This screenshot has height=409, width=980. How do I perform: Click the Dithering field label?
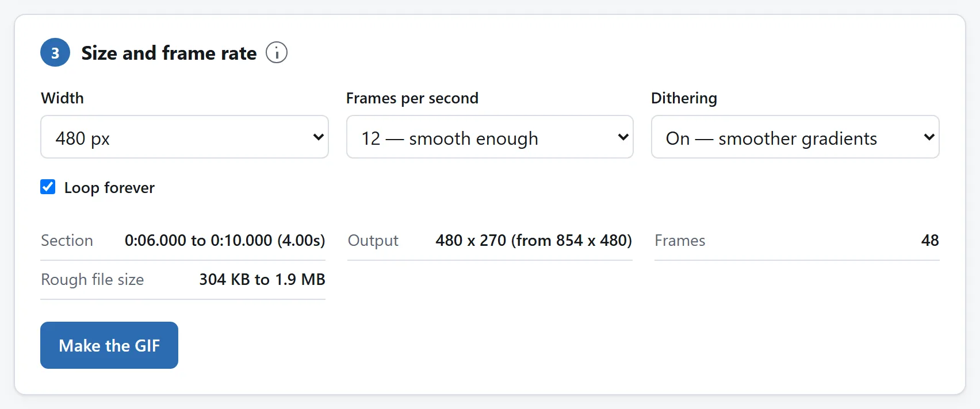click(684, 98)
